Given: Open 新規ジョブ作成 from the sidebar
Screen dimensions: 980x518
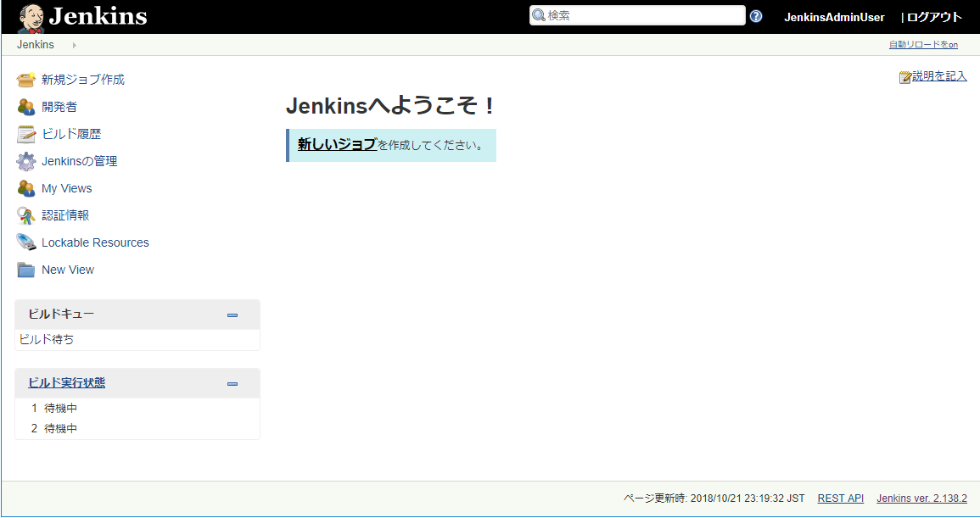Looking at the screenshot, I should [83, 80].
